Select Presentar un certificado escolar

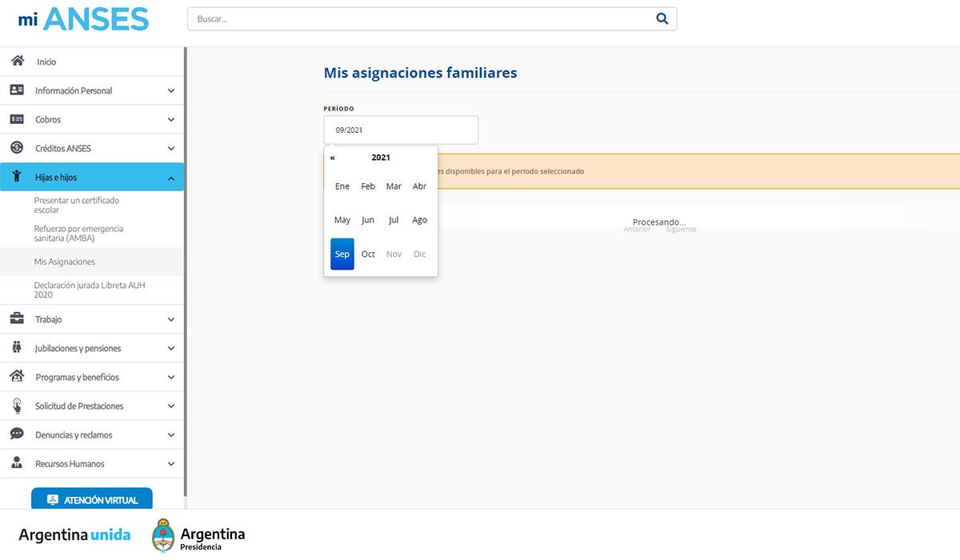pos(76,205)
